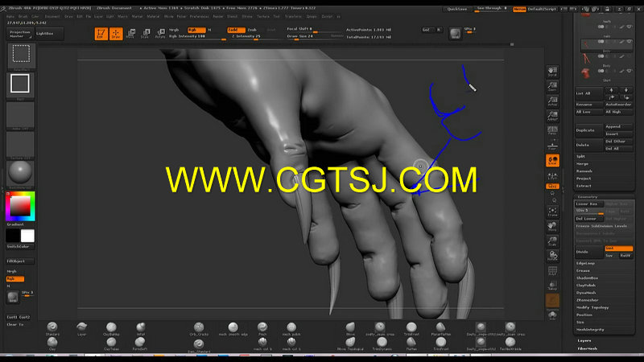Toggle the Zsub mode

252,30
